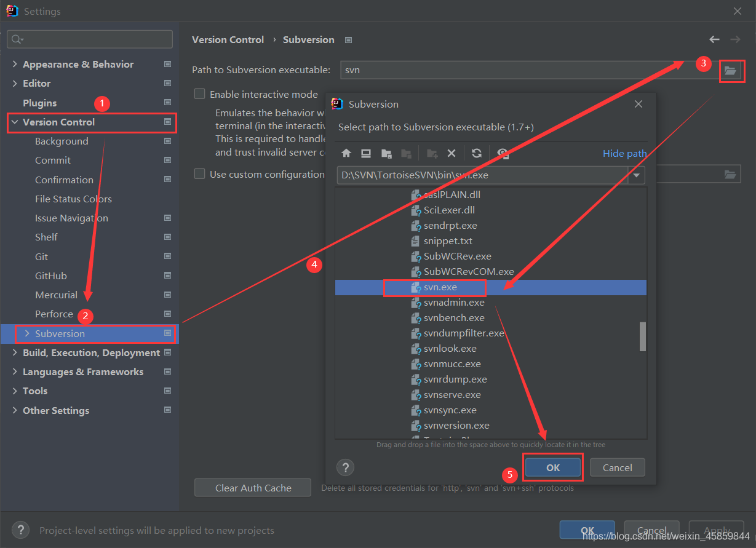Expand Appearance & Behavior section
The width and height of the screenshot is (756, 548).
coord(15,65)
